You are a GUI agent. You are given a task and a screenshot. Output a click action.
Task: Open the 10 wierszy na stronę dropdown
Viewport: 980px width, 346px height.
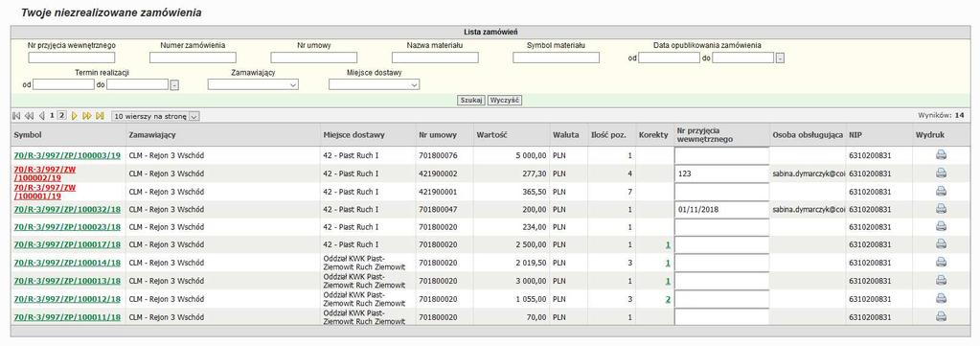click(155, 116)
